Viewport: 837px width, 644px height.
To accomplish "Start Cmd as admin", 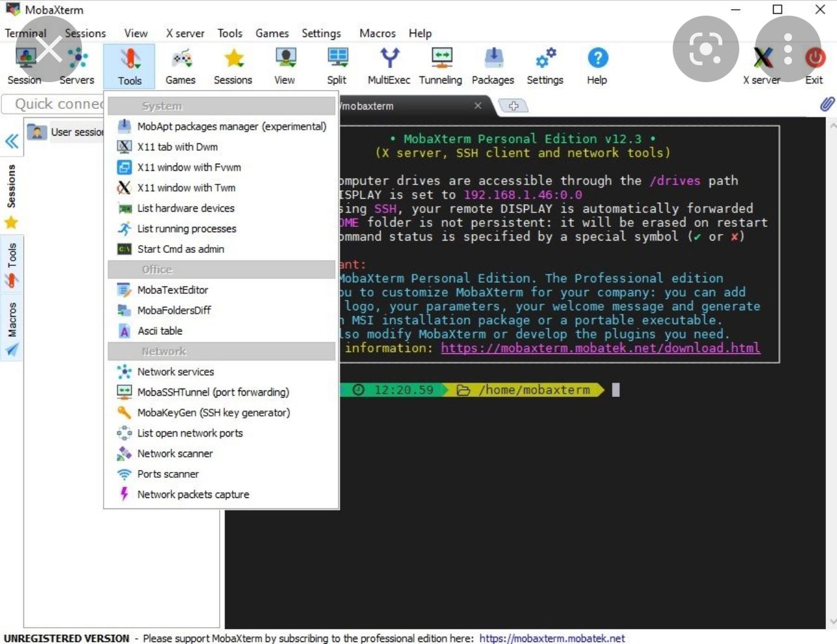I will click(180, 248).
